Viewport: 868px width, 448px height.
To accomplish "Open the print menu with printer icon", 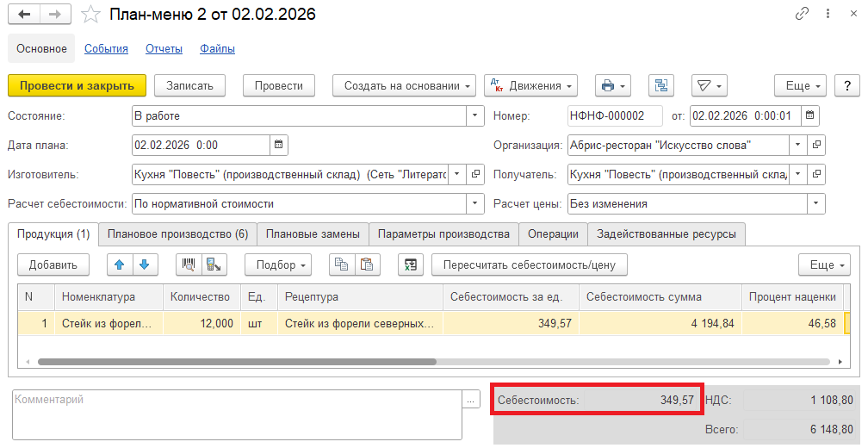I will [613, 86].
